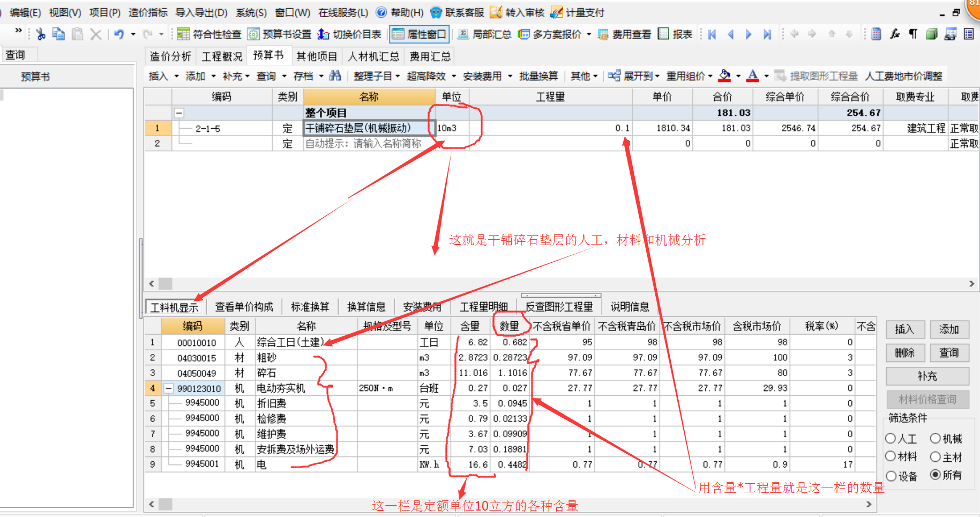Viewport: 980px width, 517px height.
Task: Collapse the 电动夯实机 row expander
Action: [169, 388]
